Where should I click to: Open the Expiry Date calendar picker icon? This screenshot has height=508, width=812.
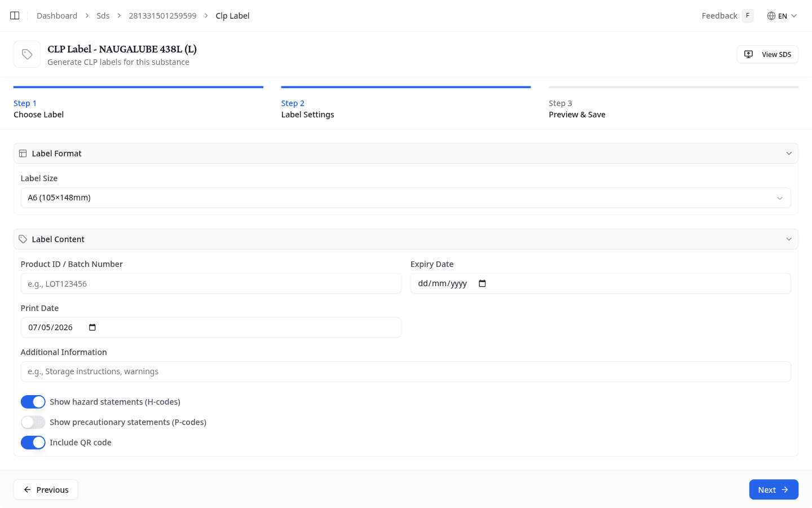tap(482, 283)
